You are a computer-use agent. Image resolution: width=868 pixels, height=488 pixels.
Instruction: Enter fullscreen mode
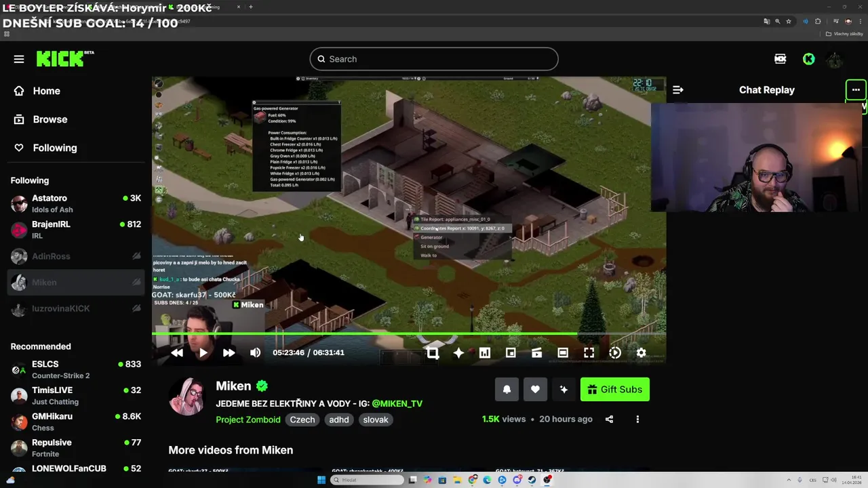(589, 352)
